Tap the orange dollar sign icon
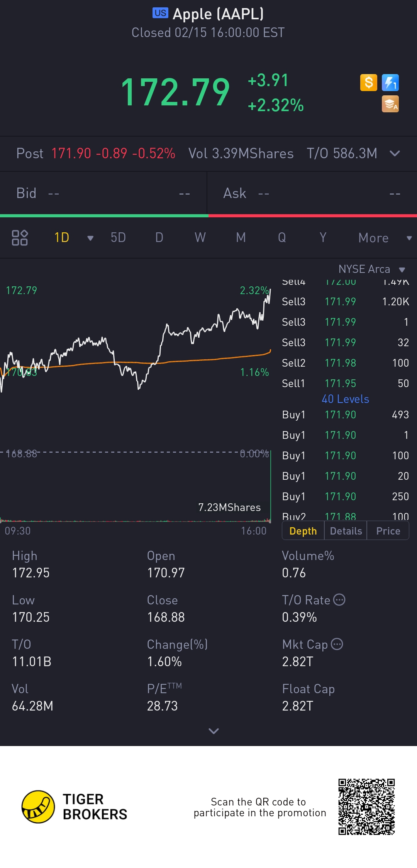417x868 pixels. tap(368, 83)
